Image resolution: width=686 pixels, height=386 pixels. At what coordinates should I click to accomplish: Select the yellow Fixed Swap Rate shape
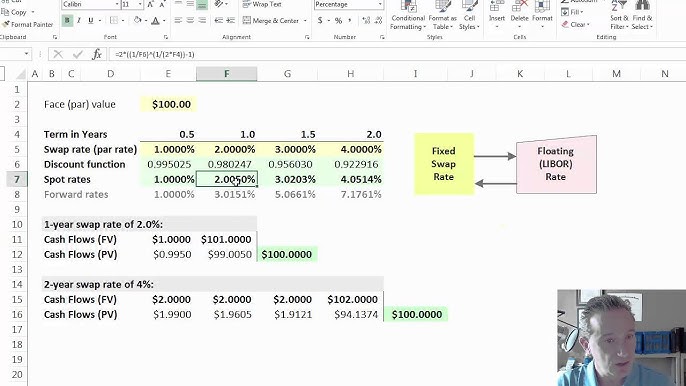pyautogui.click(x=444, y=164)
